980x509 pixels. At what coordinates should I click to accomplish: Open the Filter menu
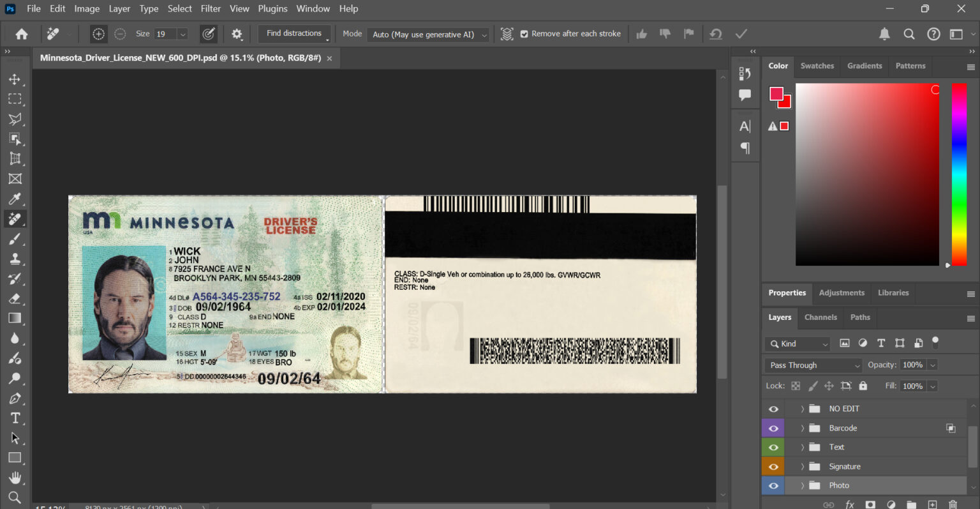pos(211,8)
